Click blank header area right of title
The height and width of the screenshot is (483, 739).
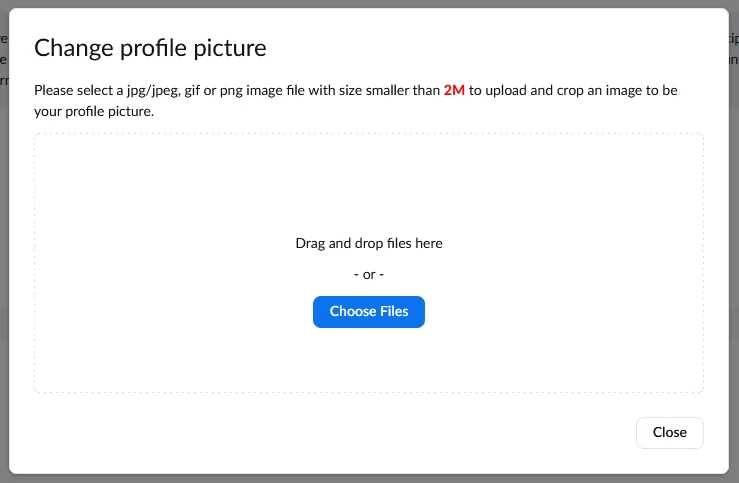[500, 47]
